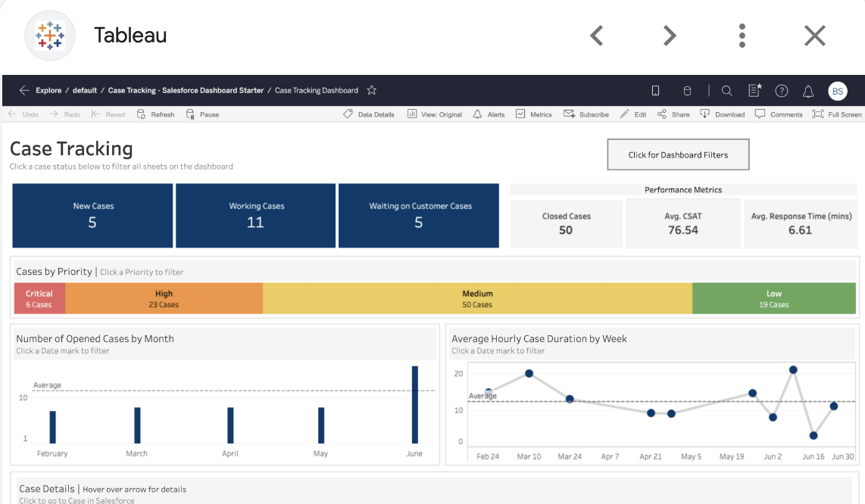Open the View: Original dropdown
Screen dimensions: 865x504
click(x=435, y=114)
